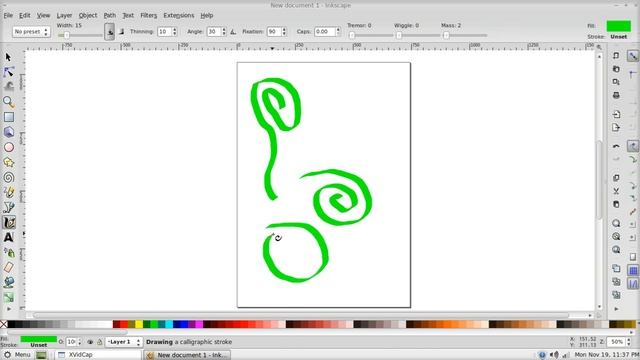Toggle the trace background lightness button
Image resolution: width=640 pixels, height=360 pixels.
tap(121, 31)
